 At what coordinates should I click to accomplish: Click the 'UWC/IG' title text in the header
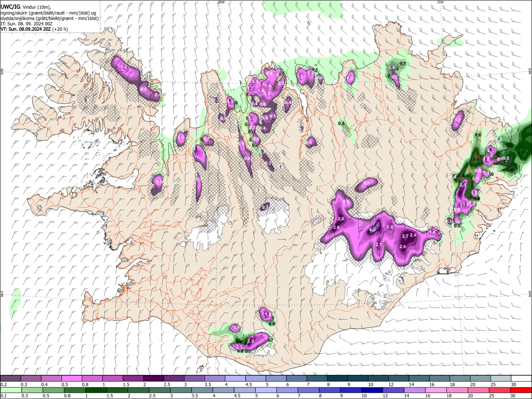click(10, 6)
